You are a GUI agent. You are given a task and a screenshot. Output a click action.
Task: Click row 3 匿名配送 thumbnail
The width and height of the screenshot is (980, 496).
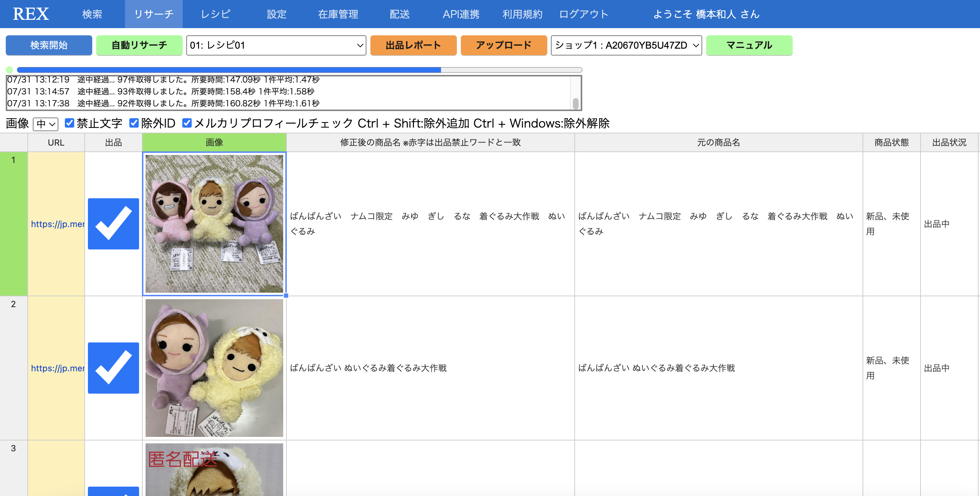pyautogui.click(x=214, y=470)
